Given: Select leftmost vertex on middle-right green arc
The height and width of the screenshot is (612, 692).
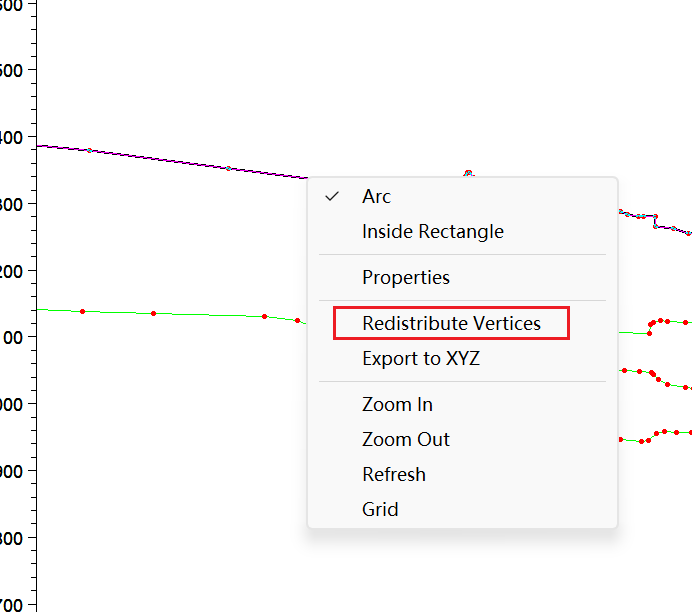Looking at the screenshot, I should click(x=624, y=371).
